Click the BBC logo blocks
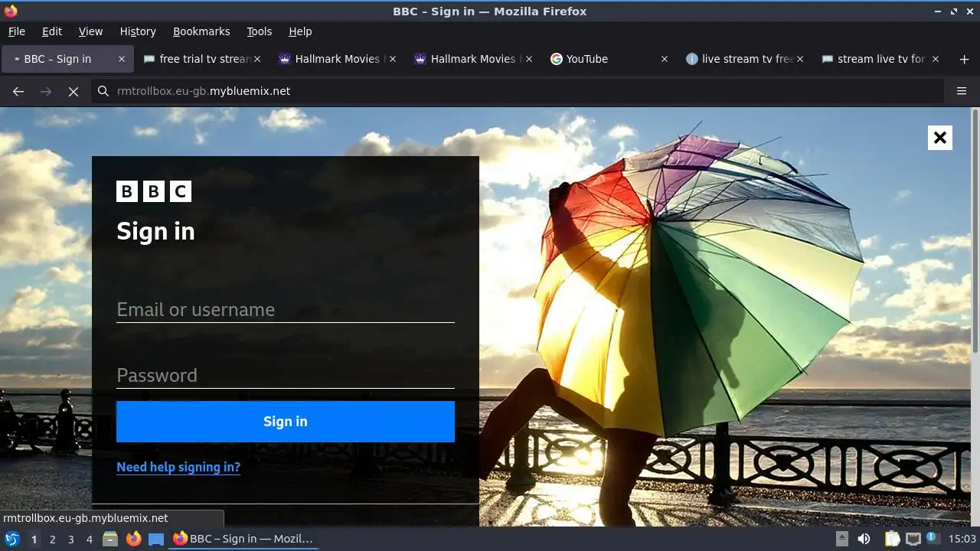Viewport: 980px width, 551px height. point(154,191)
